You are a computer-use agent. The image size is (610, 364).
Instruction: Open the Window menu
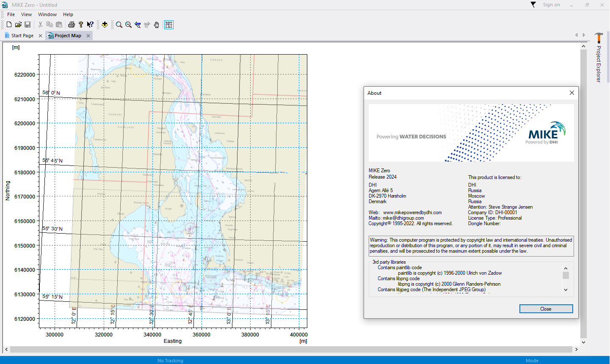click(47, 14)
